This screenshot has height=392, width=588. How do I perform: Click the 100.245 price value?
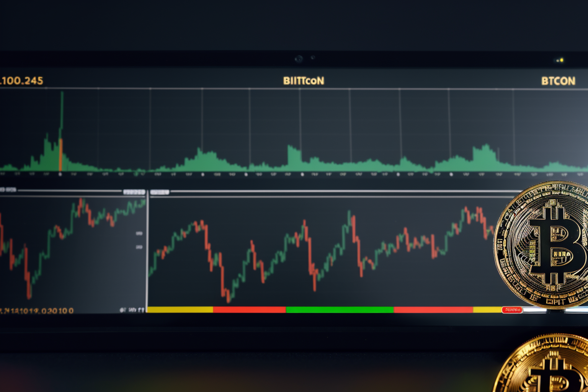tap(21, 81)
